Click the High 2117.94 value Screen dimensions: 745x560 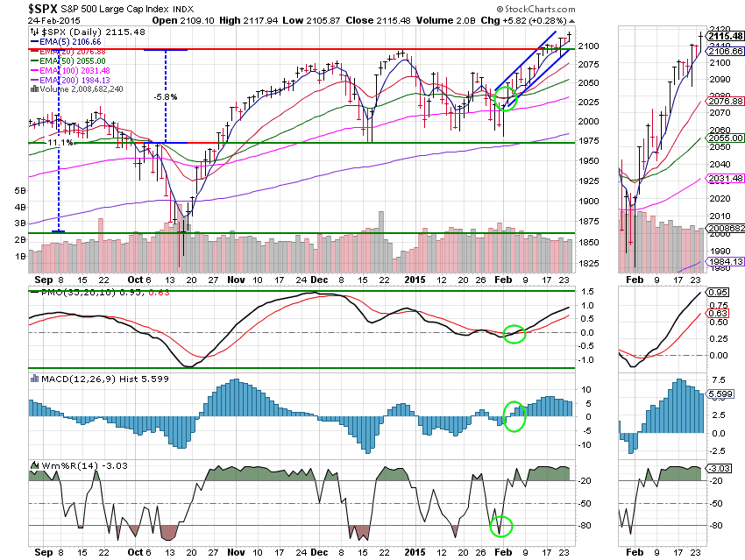[x=249, y=20]
